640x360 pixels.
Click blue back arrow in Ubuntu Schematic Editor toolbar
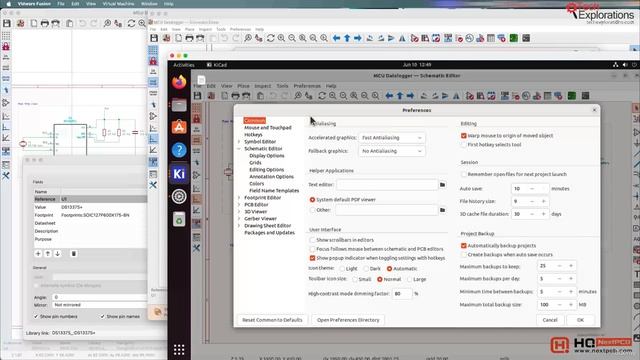point(389,96)
